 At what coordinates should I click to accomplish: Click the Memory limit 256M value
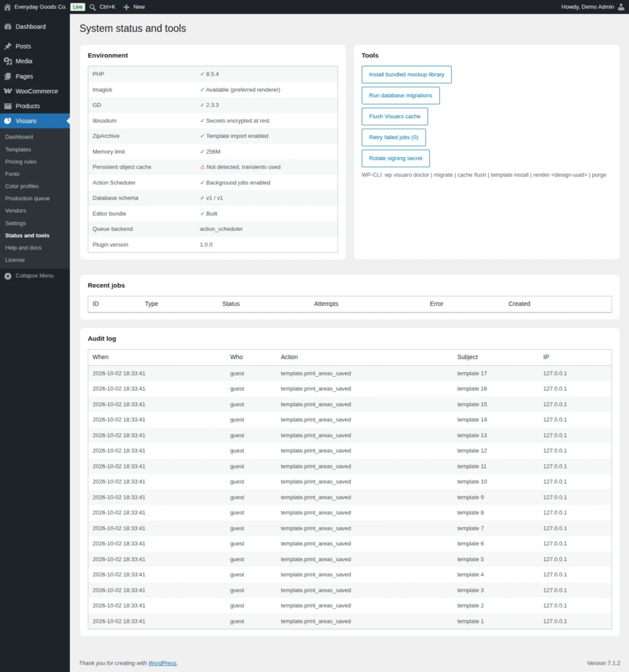pyautogui.click(x=210, y=152)
